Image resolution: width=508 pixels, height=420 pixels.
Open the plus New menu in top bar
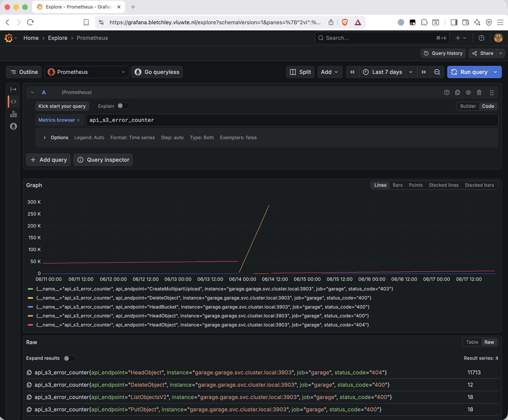(461, 38)
